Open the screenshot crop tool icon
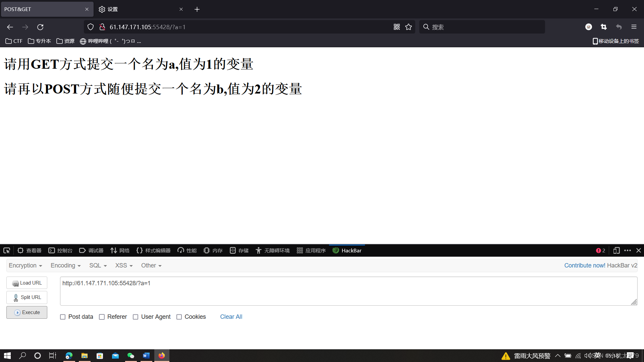Viewport: 644px width, 362px height. pos(604,27)
